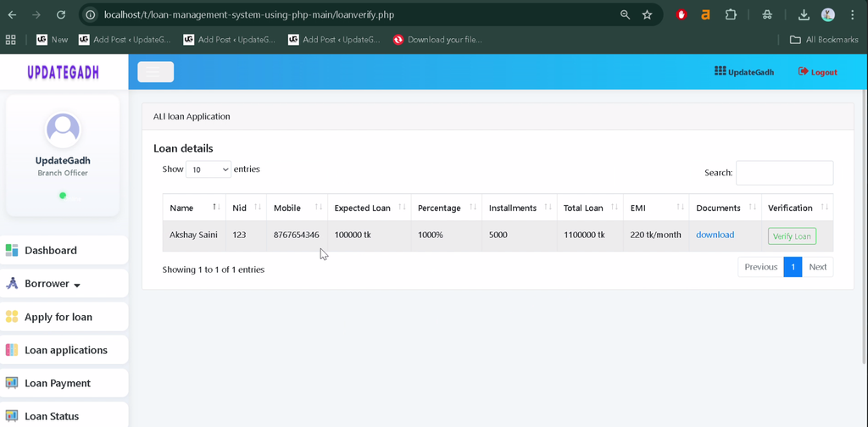
Task: Click the UpdateGadh grid icon link in header
Action: [x=744, y=71]
